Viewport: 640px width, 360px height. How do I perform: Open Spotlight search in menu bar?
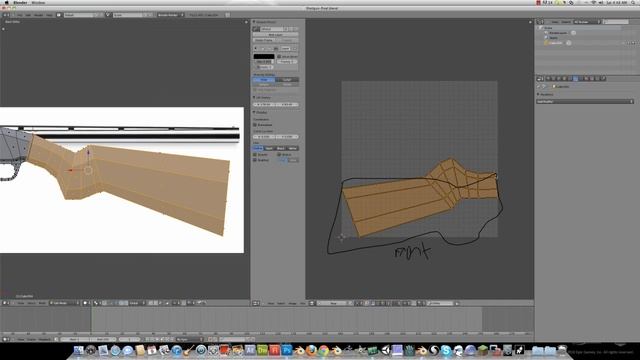[x=634, y=2]
